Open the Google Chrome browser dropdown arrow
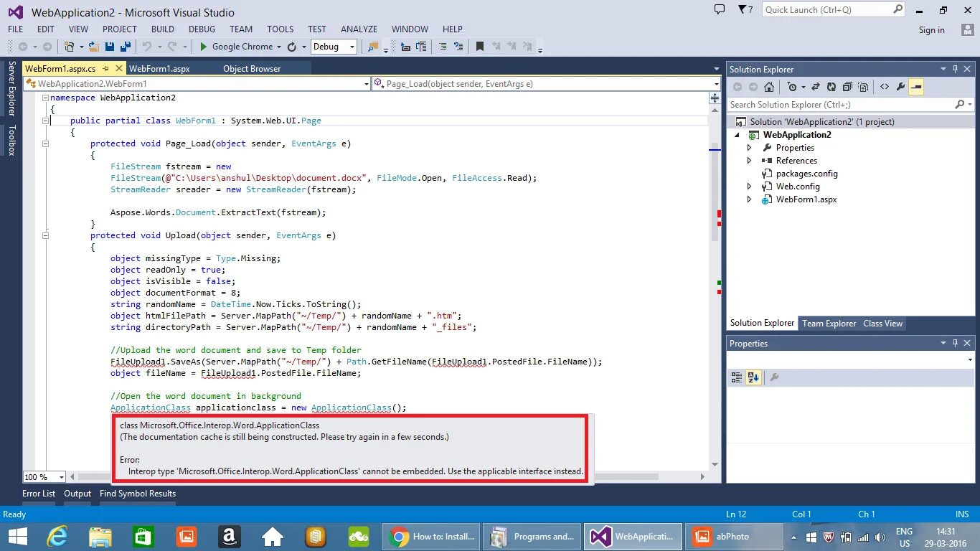Viewport: 980px width, 551px height. coord(278,47)
